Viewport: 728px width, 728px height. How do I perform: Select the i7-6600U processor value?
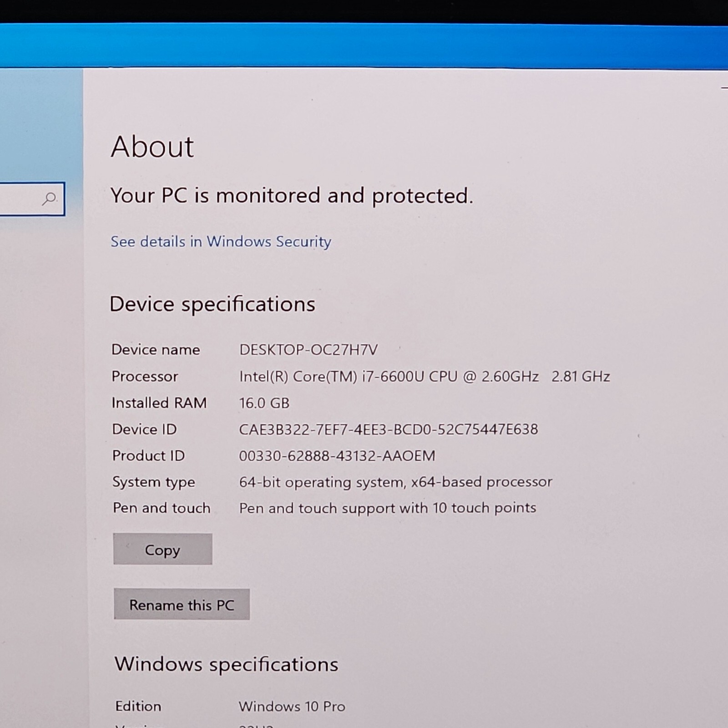coord(425,376)
